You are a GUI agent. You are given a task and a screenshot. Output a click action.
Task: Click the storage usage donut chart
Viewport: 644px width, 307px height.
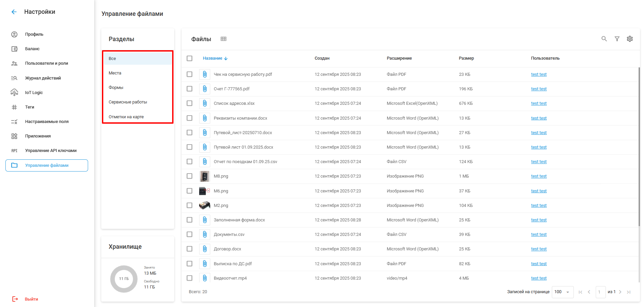(x=124, y=279)
